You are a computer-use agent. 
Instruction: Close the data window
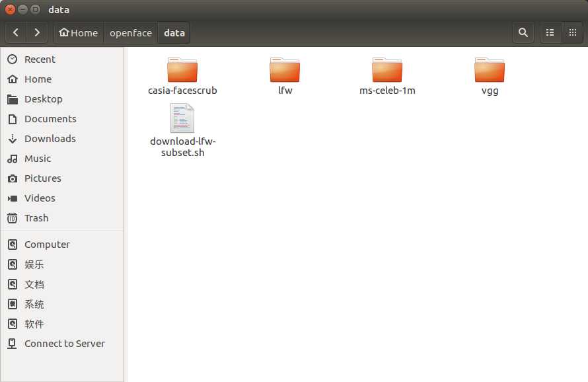10,9
